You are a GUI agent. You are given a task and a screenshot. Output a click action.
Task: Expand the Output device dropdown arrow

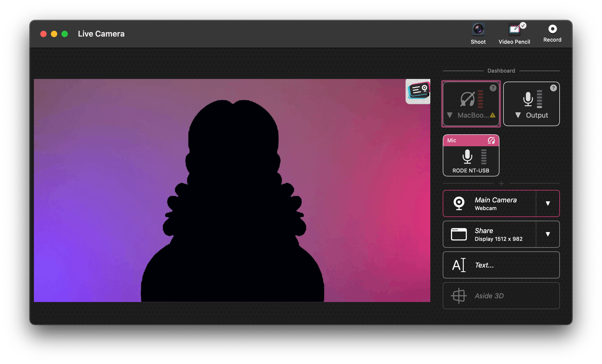coord(518,115)
